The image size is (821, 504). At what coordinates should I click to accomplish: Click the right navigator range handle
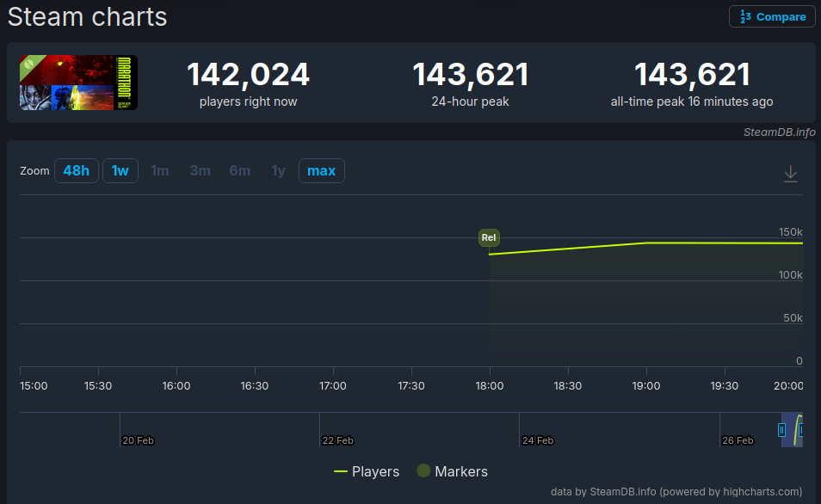pyautogui.click(x=801, y=430)
